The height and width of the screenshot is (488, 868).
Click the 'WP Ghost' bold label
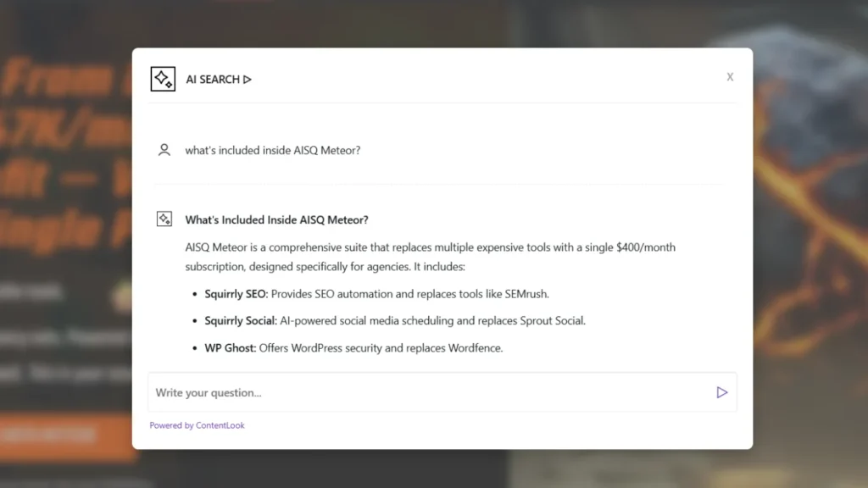(x=230, y=347)
